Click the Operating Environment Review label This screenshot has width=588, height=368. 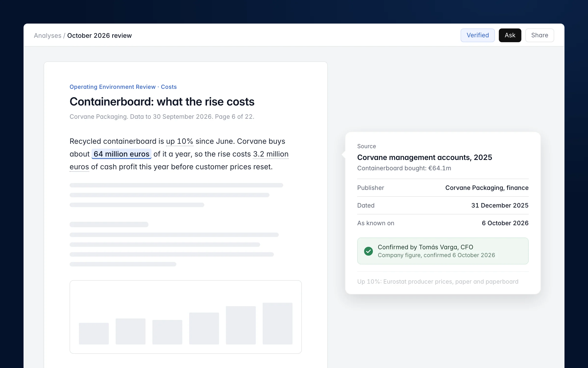click(112, 87)
